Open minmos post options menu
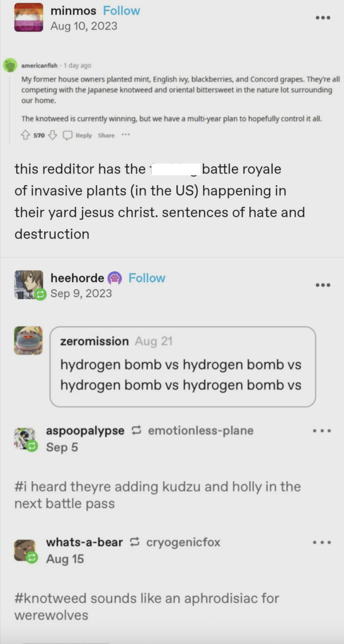 point(322,18)
